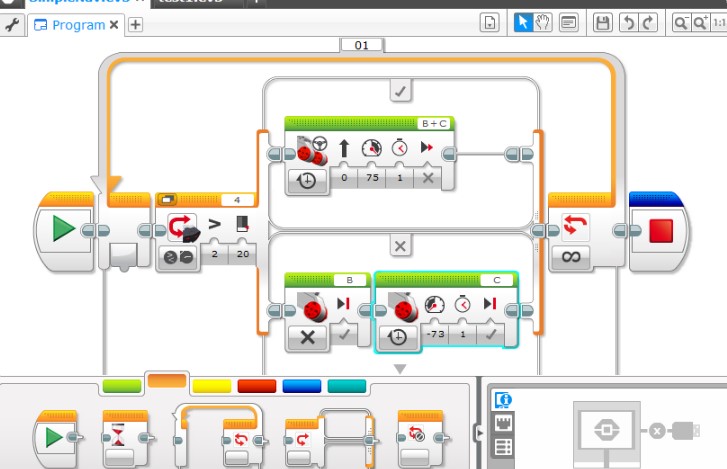727x469 pixels.
Task: Add a new program with plus tab
Action: (135, 25)
